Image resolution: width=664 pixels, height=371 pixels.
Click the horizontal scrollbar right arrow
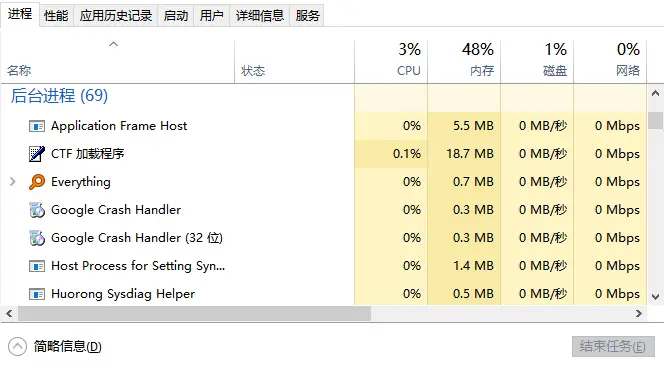pos(639,314)
